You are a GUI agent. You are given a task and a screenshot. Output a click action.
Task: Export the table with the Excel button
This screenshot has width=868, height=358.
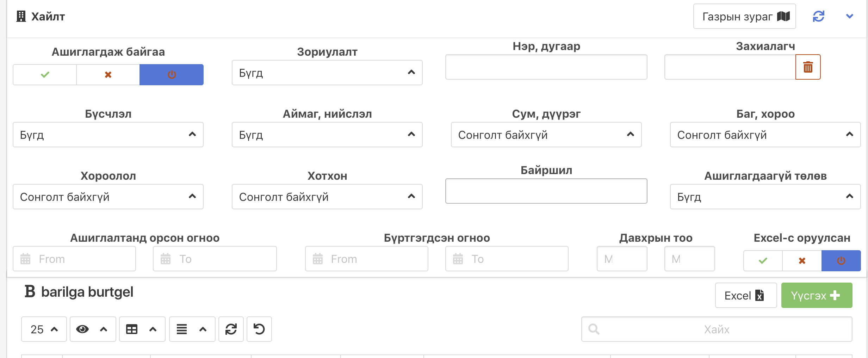click(745, 295)
